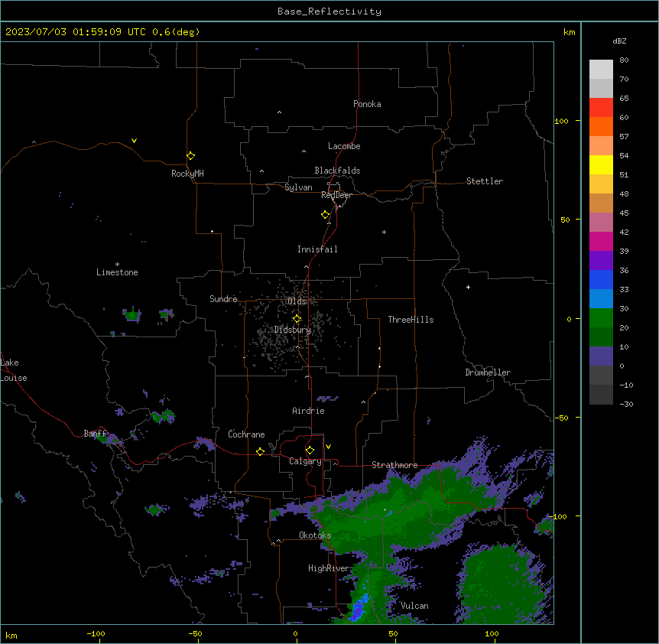The image size is (659, 644).
Task: Click the ThreeHills town label
Action: [x=411, y=320]
